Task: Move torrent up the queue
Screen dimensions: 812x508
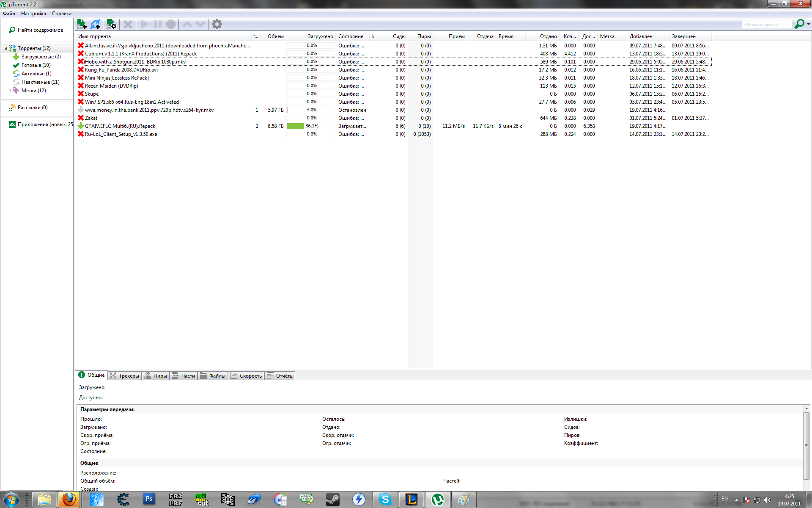Action: click(x=187, y=24)
